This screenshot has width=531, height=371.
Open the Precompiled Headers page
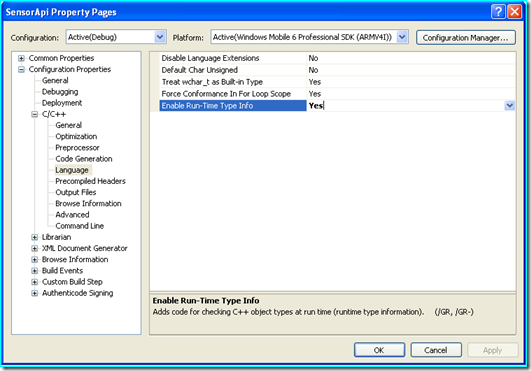pos(90,181)
